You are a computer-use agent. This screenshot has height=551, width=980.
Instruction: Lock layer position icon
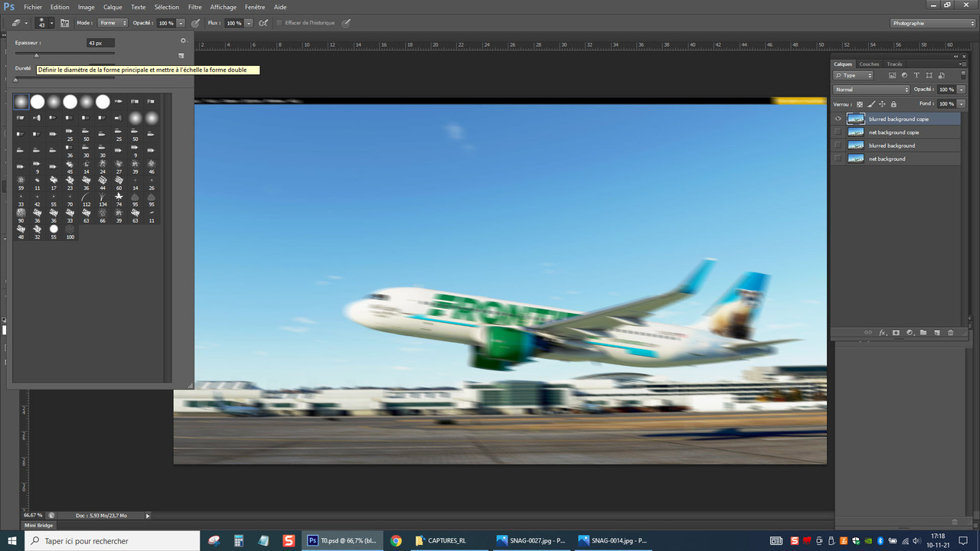pos(882,104)
